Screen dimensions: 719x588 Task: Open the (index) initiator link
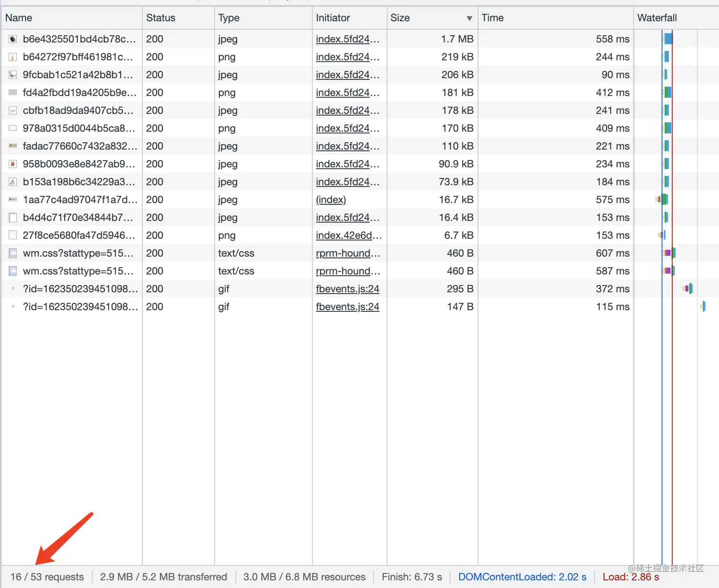point(330,200)
